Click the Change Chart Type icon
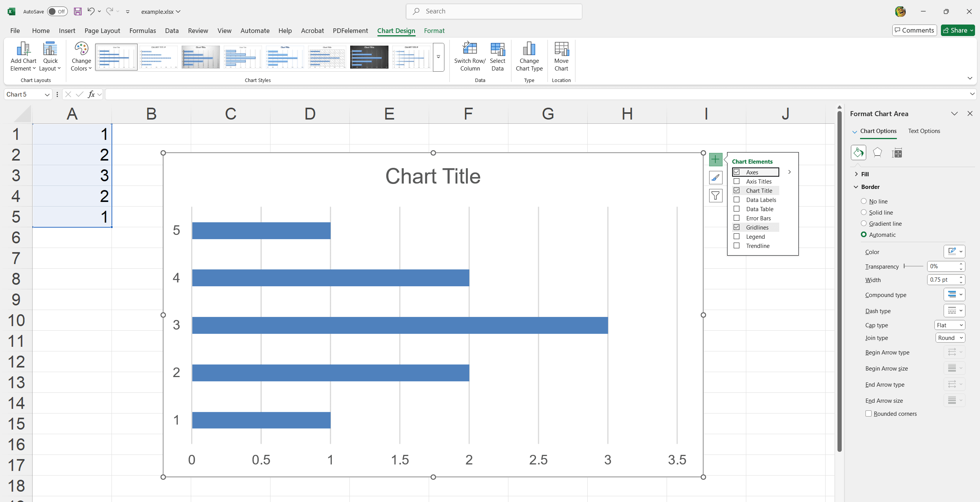Viewport: 980px width, 502px height. tap(529, 56)
